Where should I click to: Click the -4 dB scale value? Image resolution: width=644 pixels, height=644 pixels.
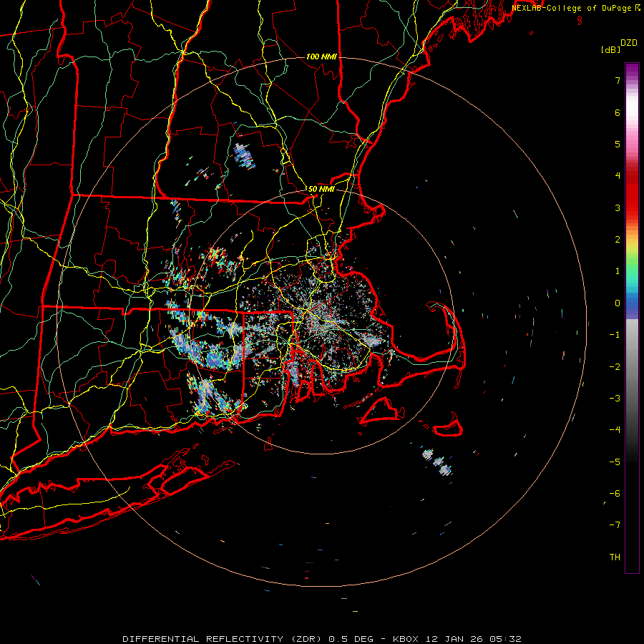[615, 429]
